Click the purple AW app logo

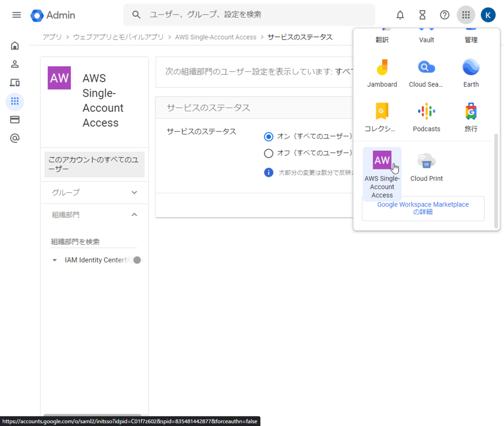59,78
